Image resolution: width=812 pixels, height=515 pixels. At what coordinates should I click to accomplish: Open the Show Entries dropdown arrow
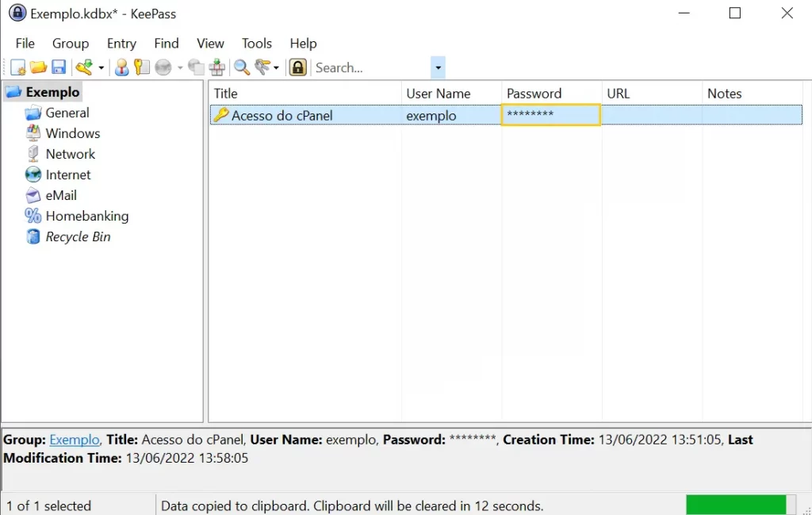tap(276, 68)
